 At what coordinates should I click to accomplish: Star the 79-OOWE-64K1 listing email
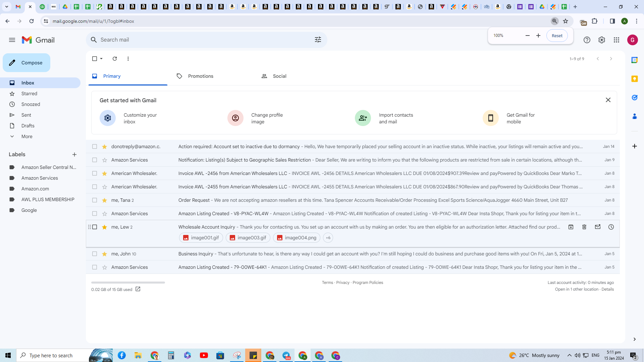(x=105, y=267)
